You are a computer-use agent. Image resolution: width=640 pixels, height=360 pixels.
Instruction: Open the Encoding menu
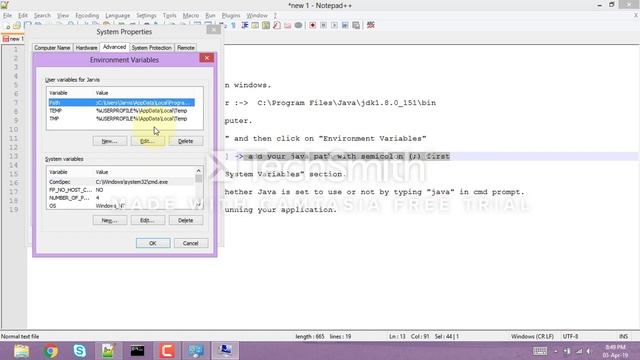pyautogui.click(x=87, y=16)
